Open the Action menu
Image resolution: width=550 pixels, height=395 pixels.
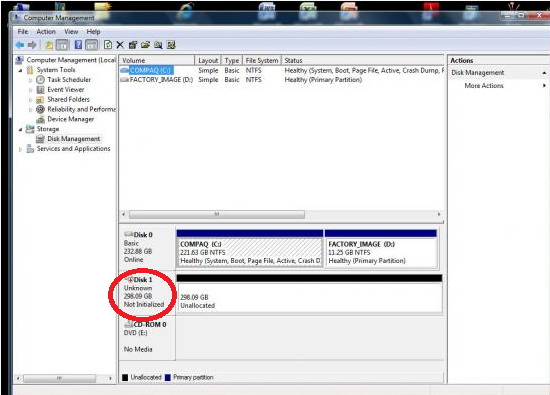(x=46, y=32)
